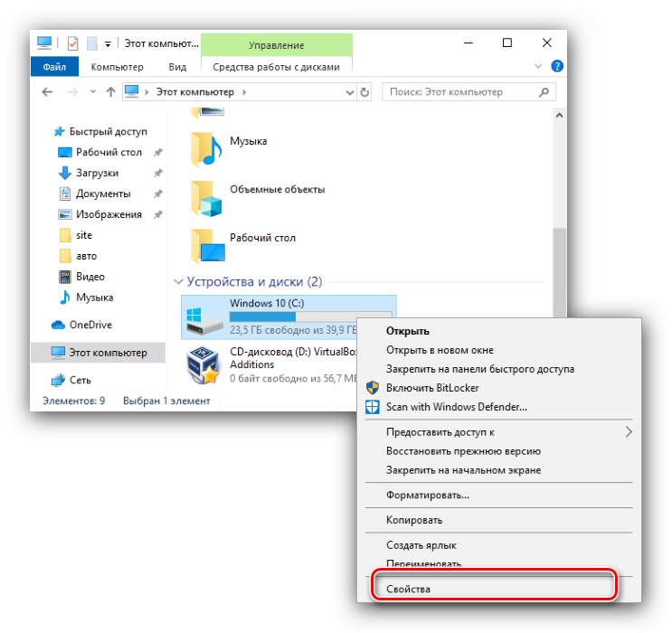Select the Объемные объекты folder icon
672x633 pixels.
(x=206, y=198)
